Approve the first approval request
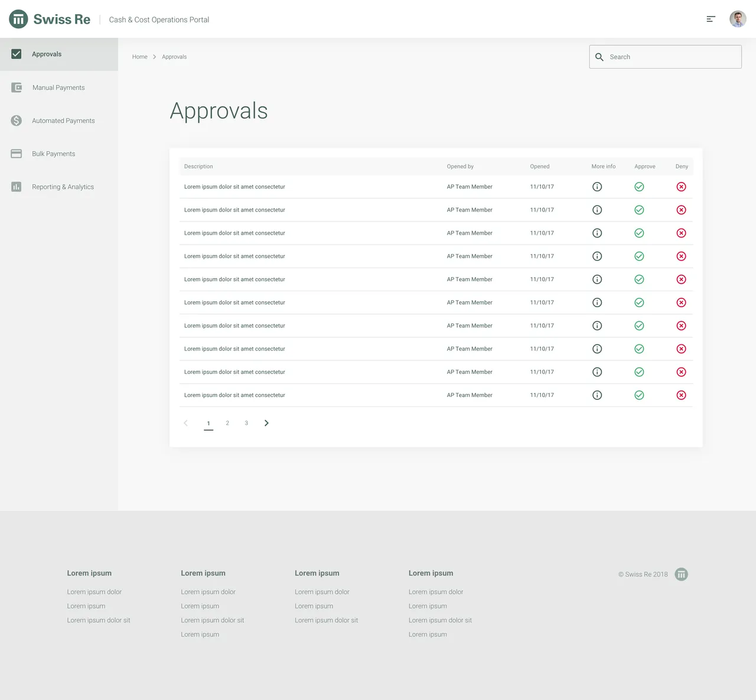 [639, 186]
